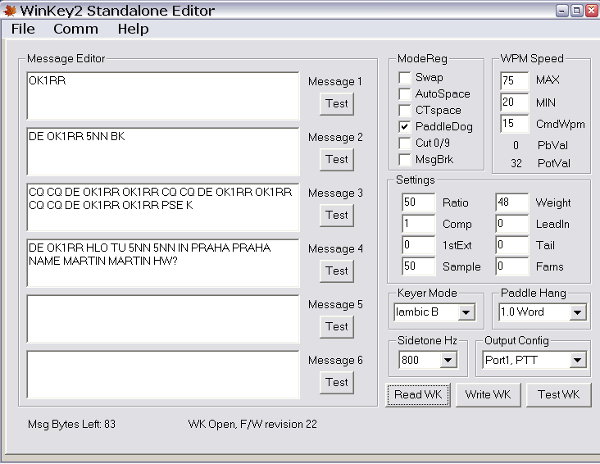600x464 pixels.
Task: Click the Sample settings field
Action: (x=418, y=267)
